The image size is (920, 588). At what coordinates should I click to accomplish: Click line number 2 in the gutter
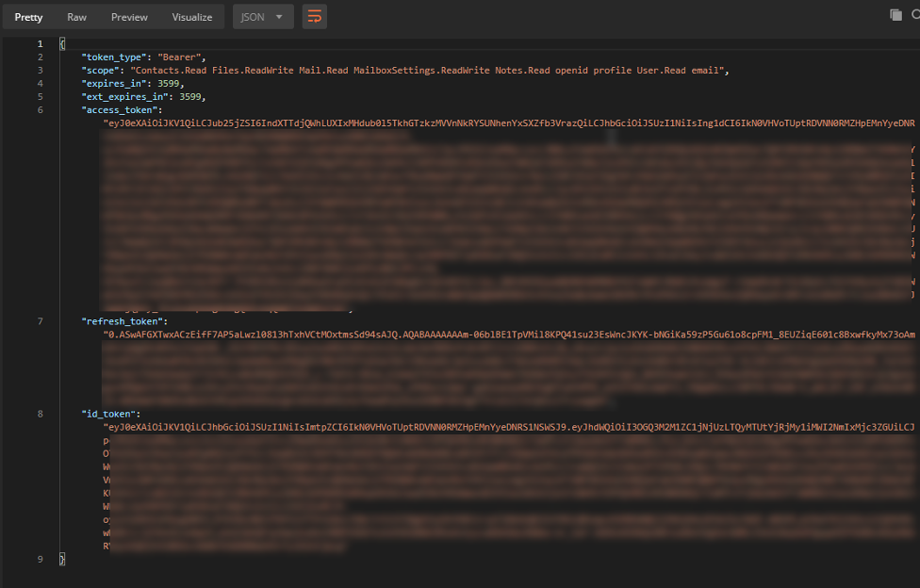(40, 57)
